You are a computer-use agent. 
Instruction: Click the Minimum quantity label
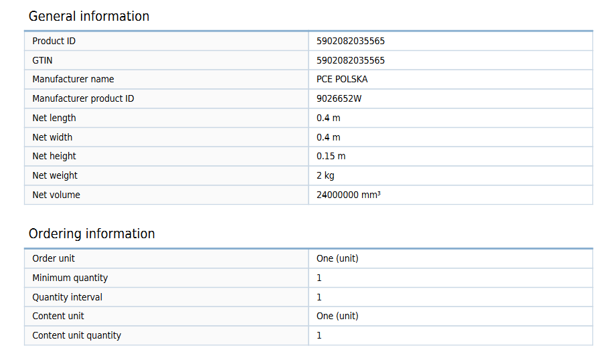coord(70,278)
